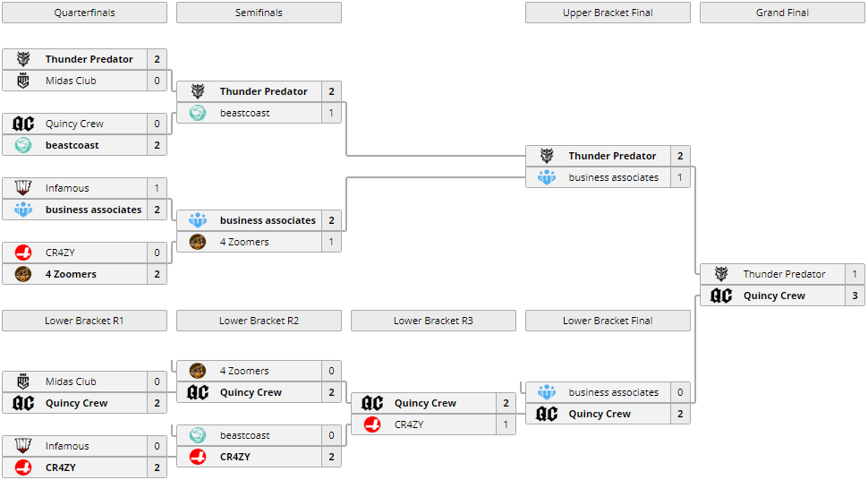The width and height of the screenshot is (868, 480).
Task: Click Thunder Predator's logo in the Grand Final
Action: [721, 274]
